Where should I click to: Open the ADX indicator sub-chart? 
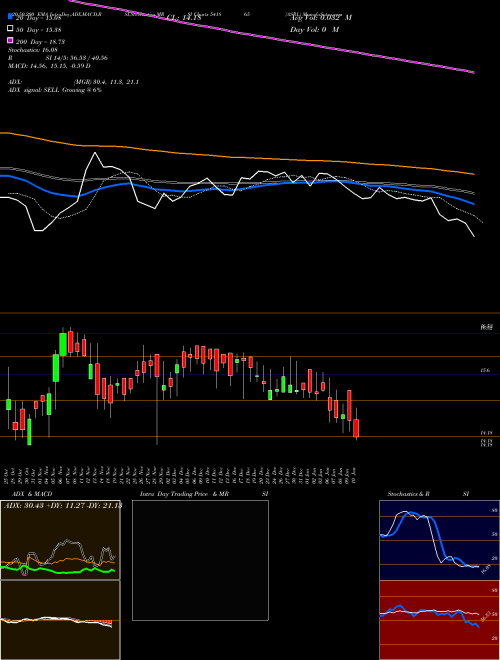click(60, 540)
